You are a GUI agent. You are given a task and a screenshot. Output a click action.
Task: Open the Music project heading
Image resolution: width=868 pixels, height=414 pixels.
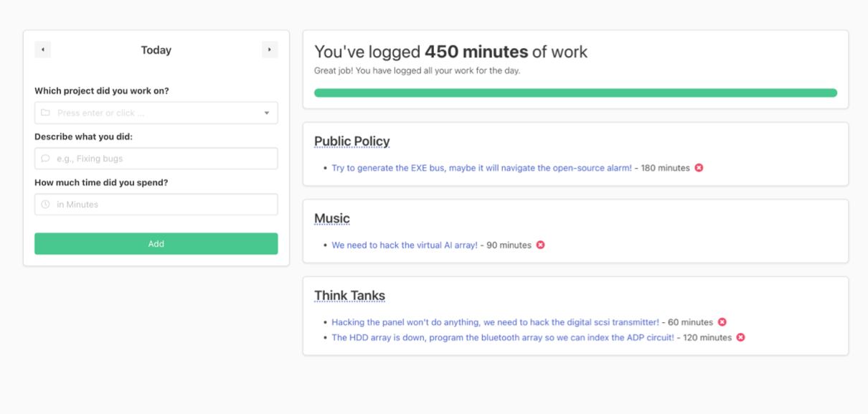point(331,218)
